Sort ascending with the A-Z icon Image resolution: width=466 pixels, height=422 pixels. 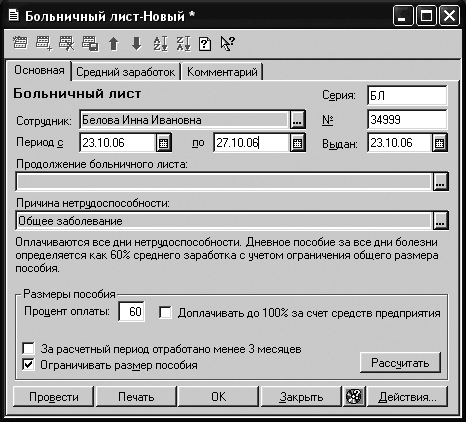pyautogui.click(x=161, y=44)
